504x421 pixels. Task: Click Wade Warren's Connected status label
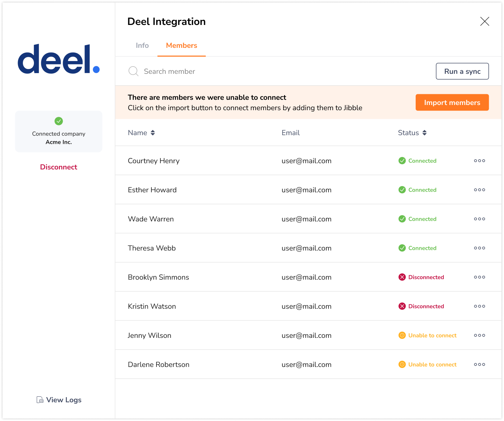point(422,219)
